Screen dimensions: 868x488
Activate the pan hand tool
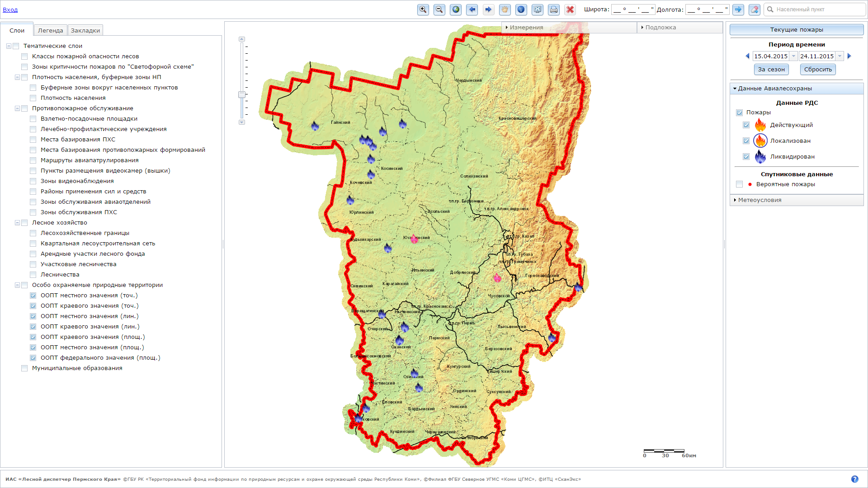pos(505,9)
